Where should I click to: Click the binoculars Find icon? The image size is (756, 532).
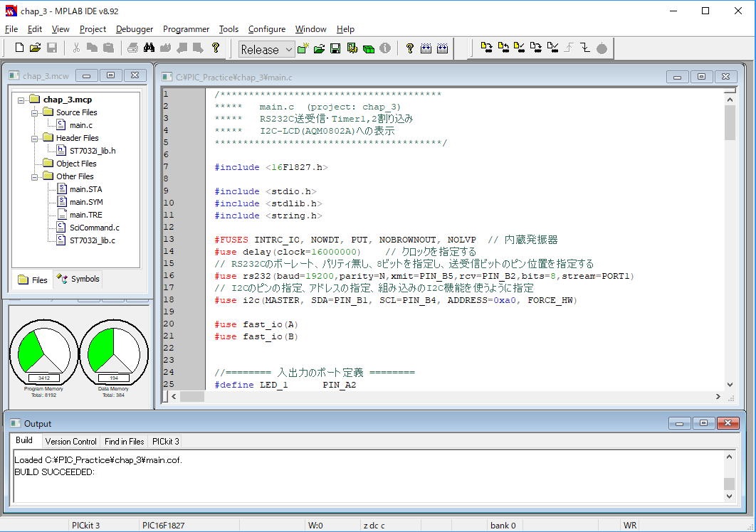[149, 48]
